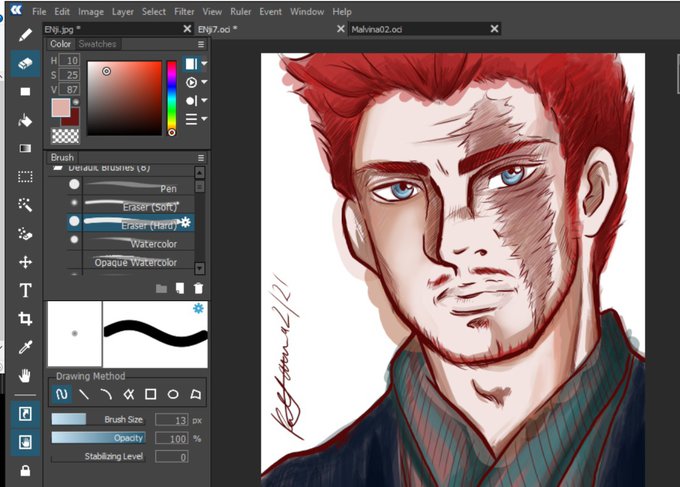
Task: Click the gear icon in brush preview
Action: (198, 308)
